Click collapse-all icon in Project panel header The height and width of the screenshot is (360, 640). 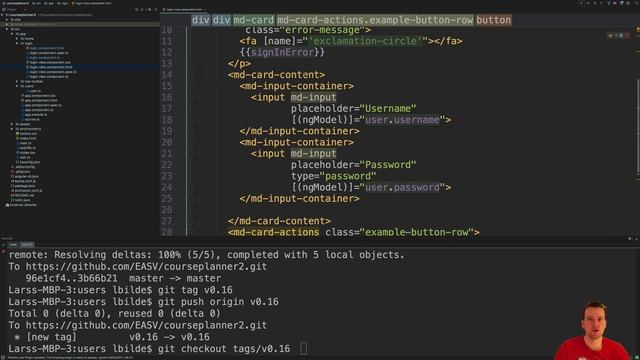[142, 9]
